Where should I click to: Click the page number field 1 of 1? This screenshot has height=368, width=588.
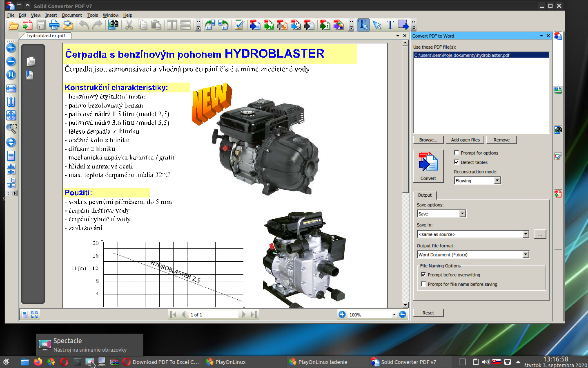click(x=213, y=314)
